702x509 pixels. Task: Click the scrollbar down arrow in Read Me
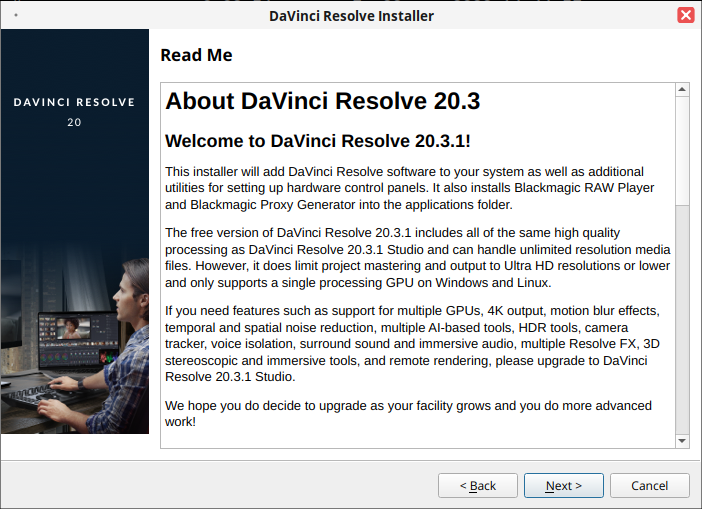point(682,441)
